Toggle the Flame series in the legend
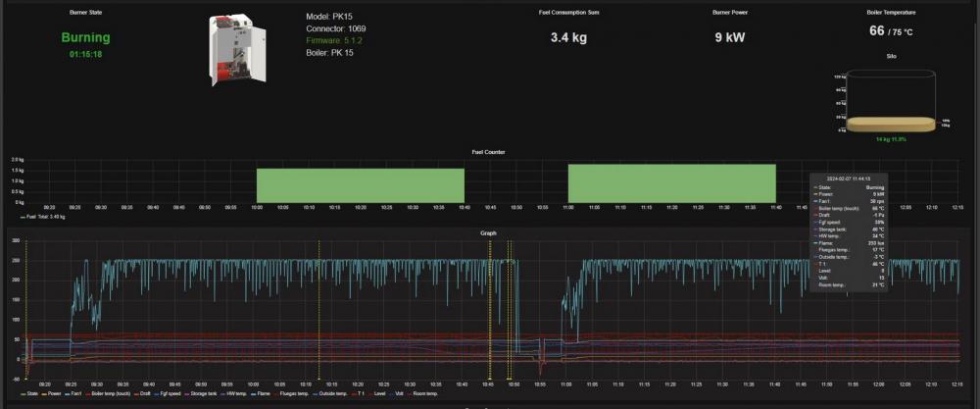980x409 pixels. (260, 394)
